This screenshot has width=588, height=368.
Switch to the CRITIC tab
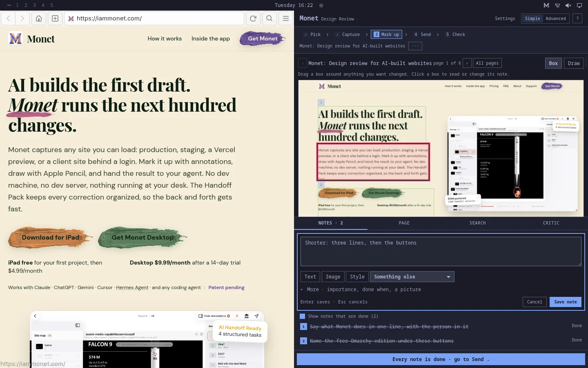click(x=551, y=223)
